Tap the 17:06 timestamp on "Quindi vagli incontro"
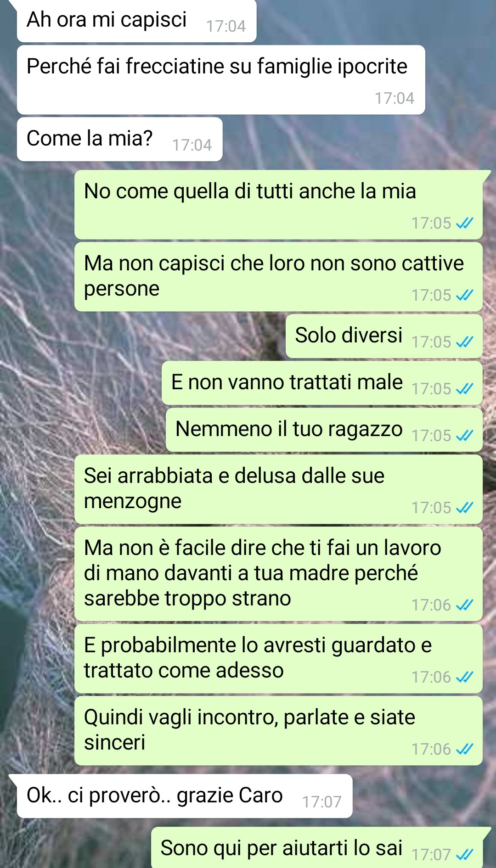This screenshot has height=868, width=496. tap(431, 749)
